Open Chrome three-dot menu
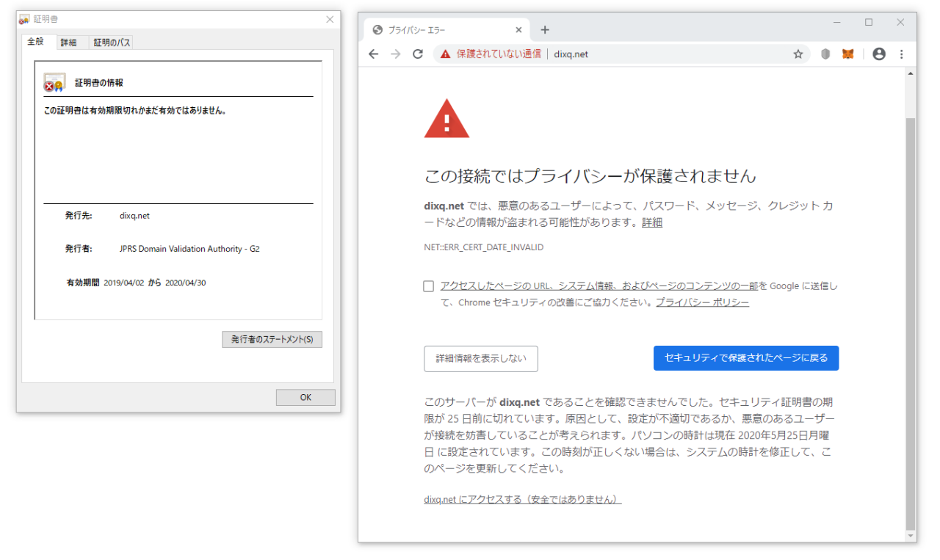The height and width of the screenshot is (560, 940). (x=901, y=54)
